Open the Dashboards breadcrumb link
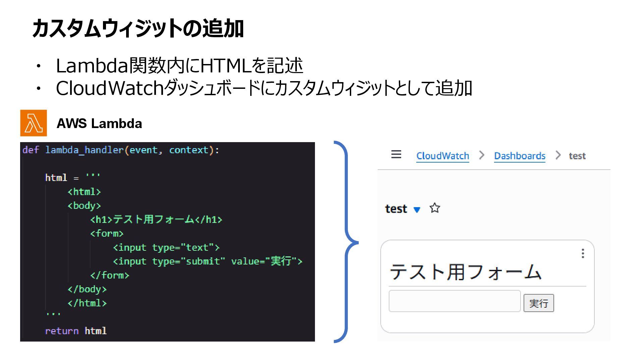The width and height of the screenshot is (644, 362). (x=520, y=156)
